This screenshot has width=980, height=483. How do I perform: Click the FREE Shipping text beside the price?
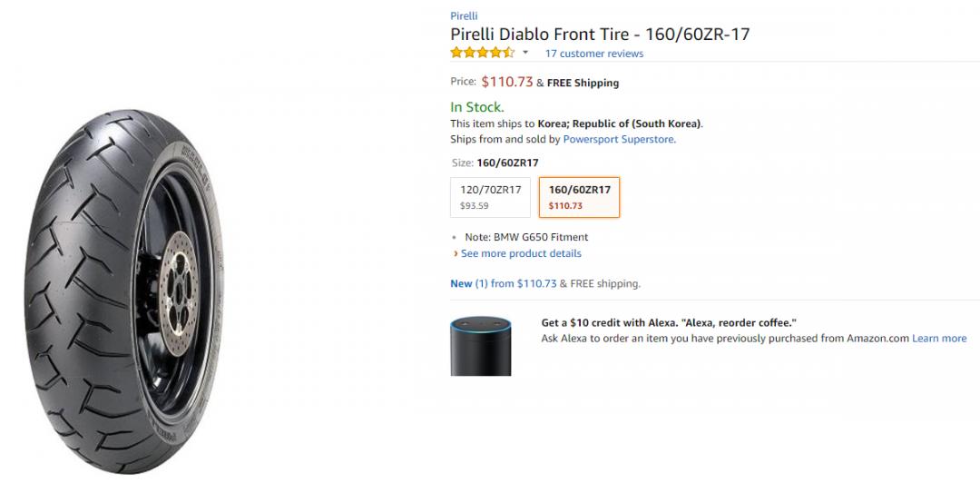click(x=583, y=83)
